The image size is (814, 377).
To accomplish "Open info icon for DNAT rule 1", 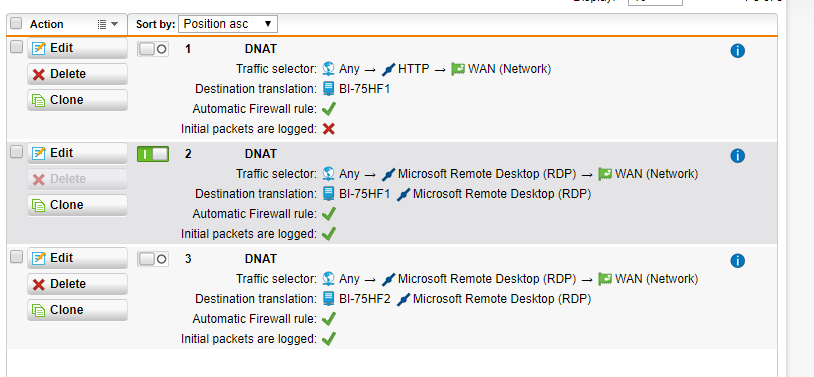I will (737, 51).
